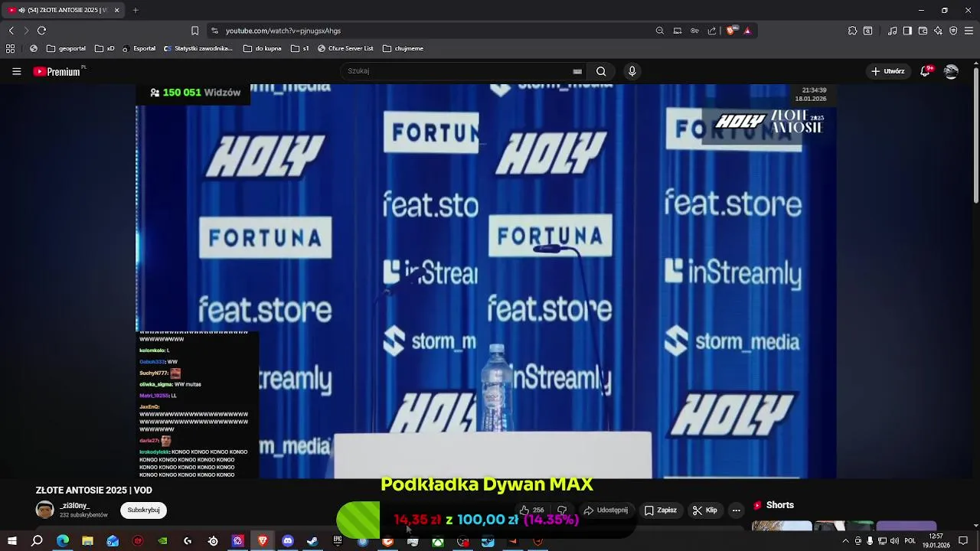Screen dimensions: 980x551
Task: Click the video player area
Action: 486,281
